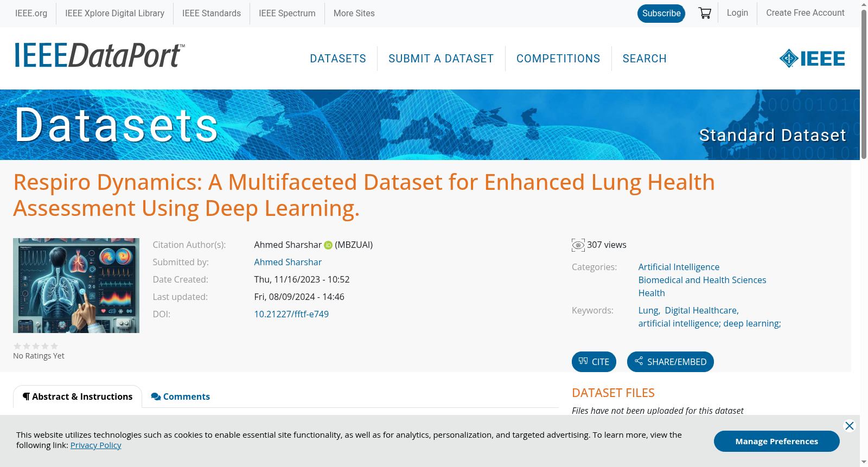The width and height of the screenshot is (868, 467).
Task: Open the shopping cart icon
Action: click(705, 13)
